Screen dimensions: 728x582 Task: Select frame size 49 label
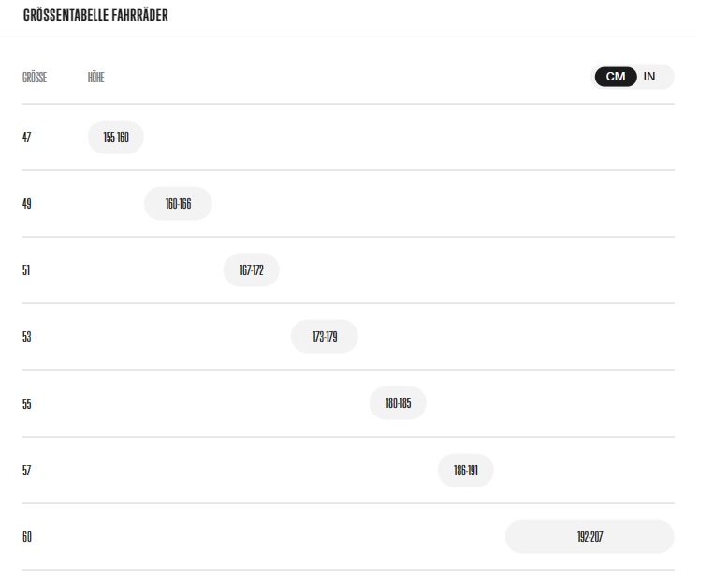click(27, 204)
